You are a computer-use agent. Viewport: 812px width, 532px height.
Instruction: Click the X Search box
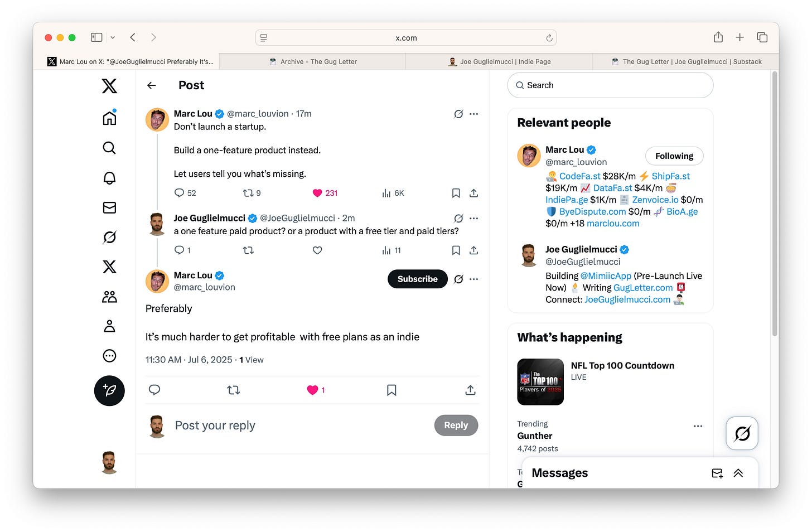(610, 85)
